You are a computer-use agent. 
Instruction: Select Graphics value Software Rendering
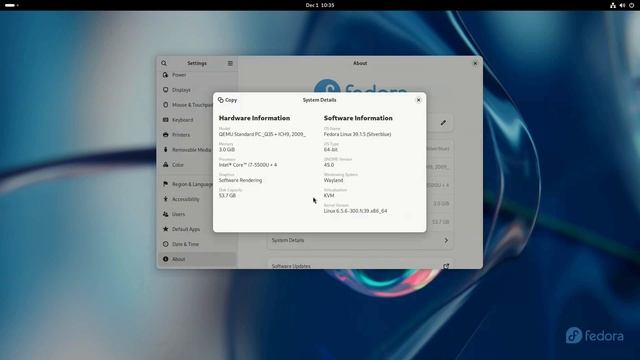[240, 180]
